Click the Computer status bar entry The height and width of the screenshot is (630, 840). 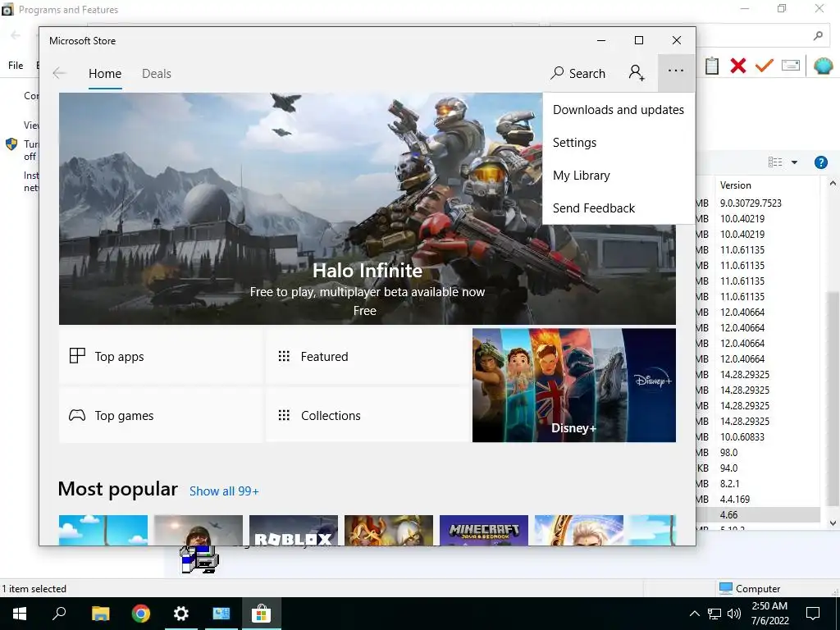pyautogui.click(x=750, y=588)
